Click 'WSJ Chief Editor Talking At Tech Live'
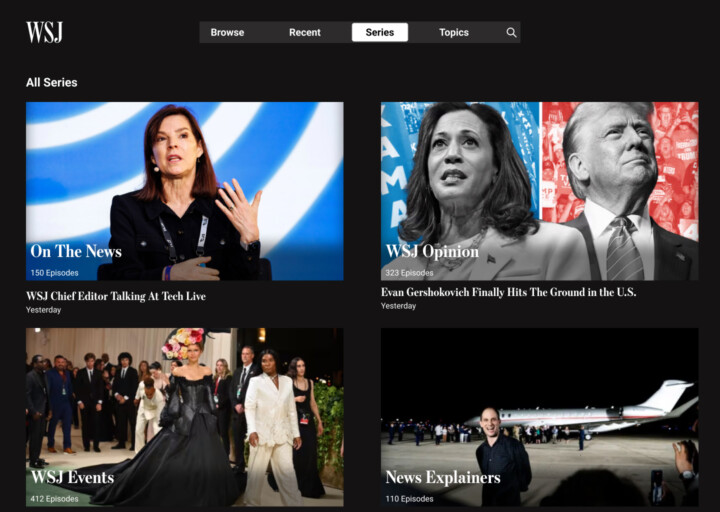This screenshot has height=512, width=720. (116, 296)
